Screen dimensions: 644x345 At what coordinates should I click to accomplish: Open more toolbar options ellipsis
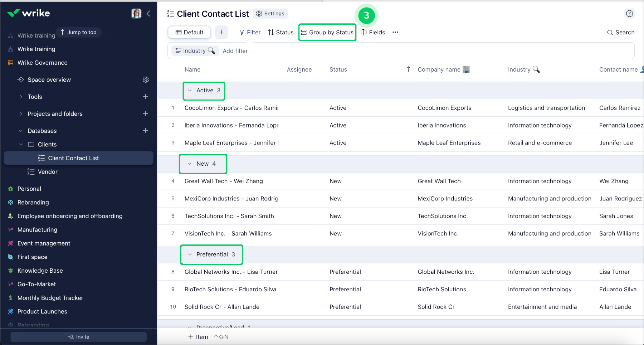[395, 32]
